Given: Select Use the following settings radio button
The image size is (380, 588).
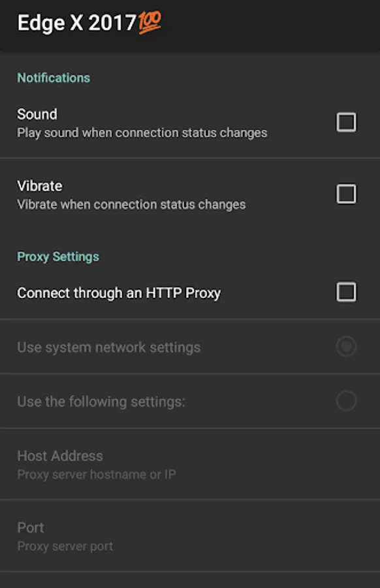Looking at the screenshot, I should (347, 400).
